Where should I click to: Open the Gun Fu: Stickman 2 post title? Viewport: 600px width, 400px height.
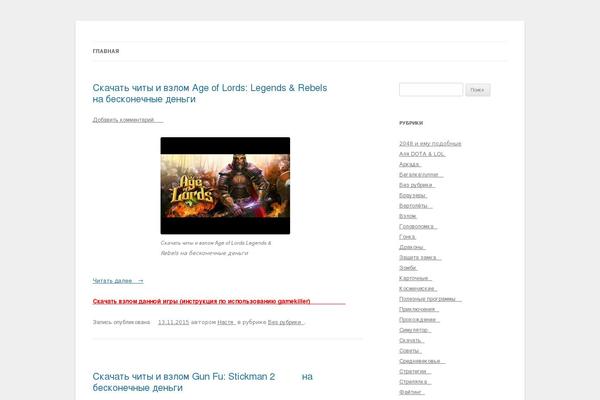point(202,382)
